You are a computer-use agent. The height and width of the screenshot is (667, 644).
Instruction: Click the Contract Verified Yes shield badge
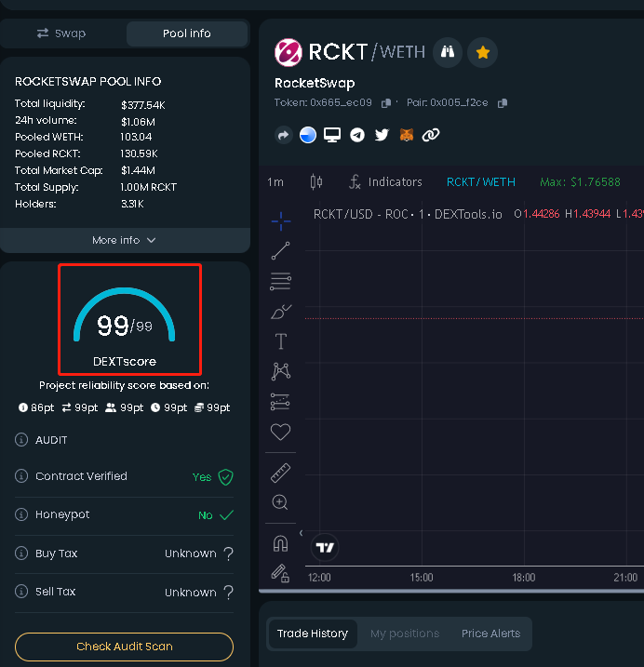tap(225, 477)
